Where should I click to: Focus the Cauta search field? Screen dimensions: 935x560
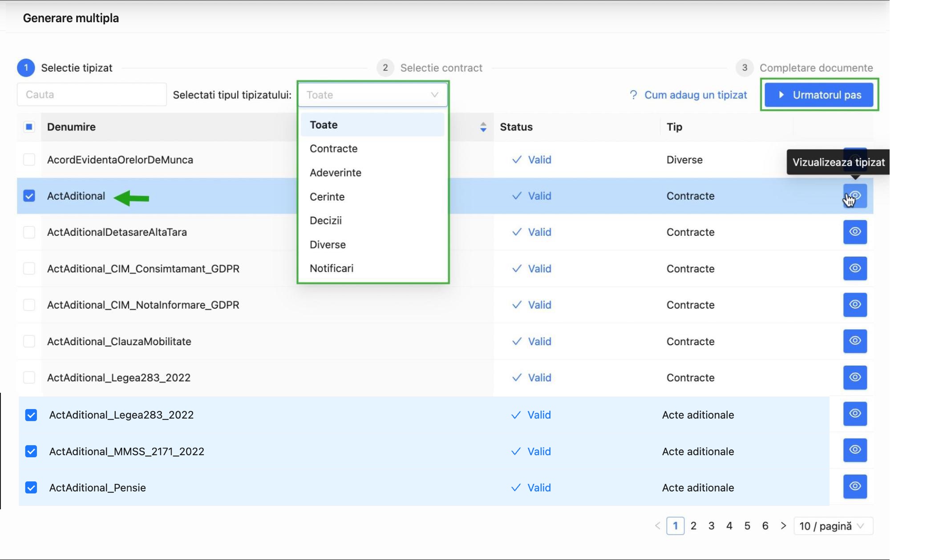click(92, 94)
